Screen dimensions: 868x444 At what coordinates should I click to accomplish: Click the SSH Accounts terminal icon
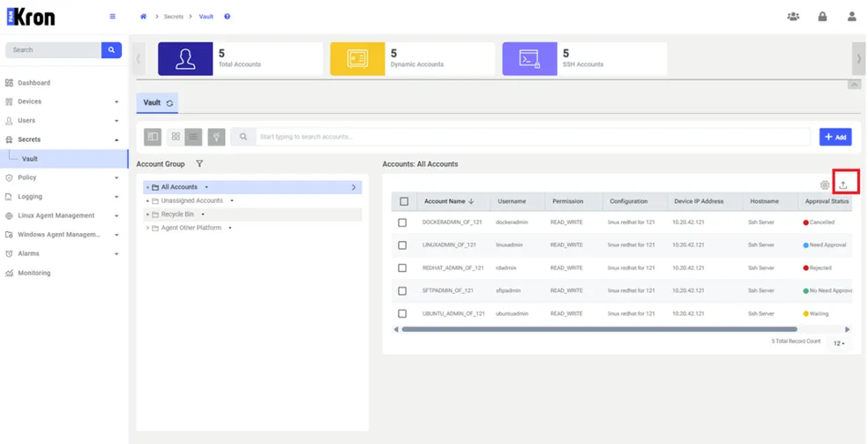point(530,58)
